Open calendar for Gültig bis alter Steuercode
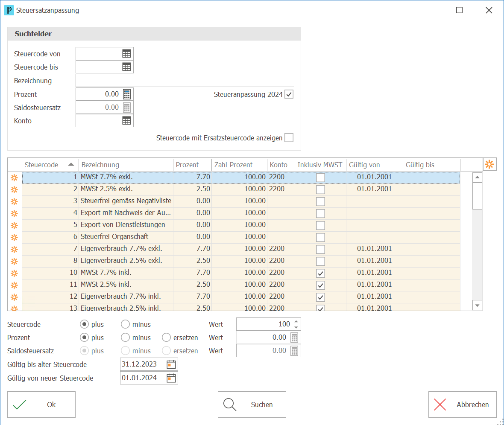 pyautogui.click(x=171, y=364)
